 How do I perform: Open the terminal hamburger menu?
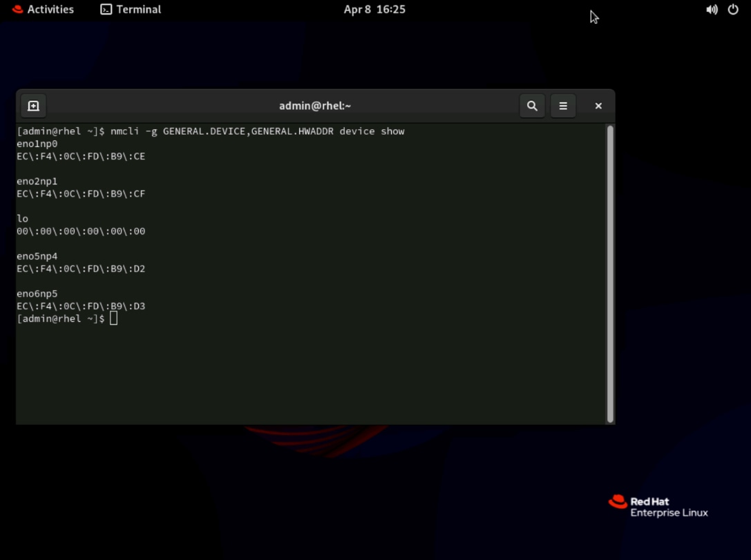[x=563, y=106]
